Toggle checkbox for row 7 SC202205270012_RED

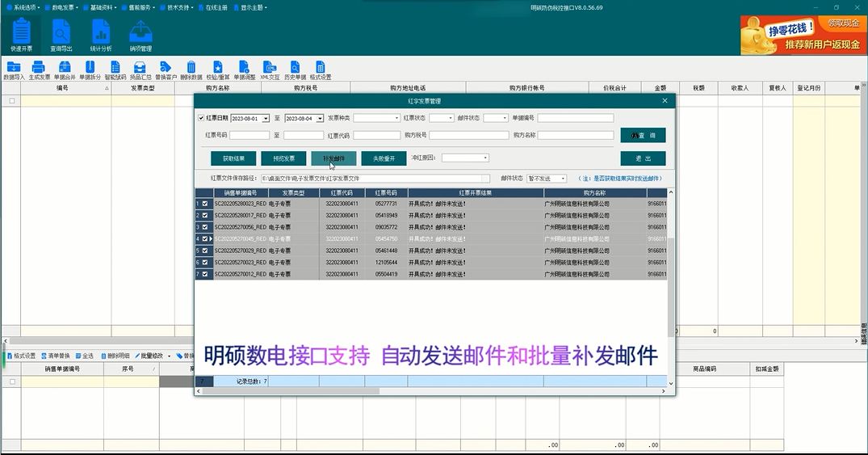[x=205, y=275]
